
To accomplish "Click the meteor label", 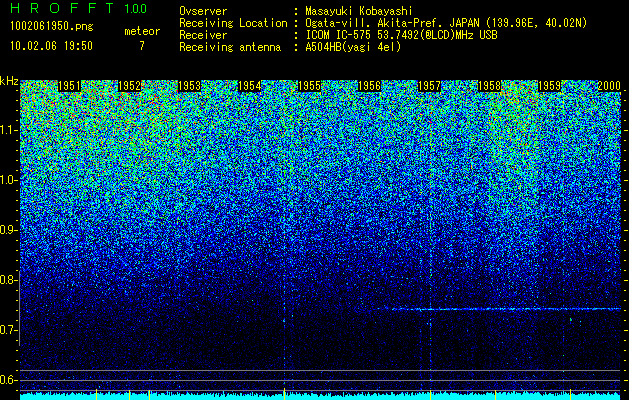I will [x=142, y=31].
